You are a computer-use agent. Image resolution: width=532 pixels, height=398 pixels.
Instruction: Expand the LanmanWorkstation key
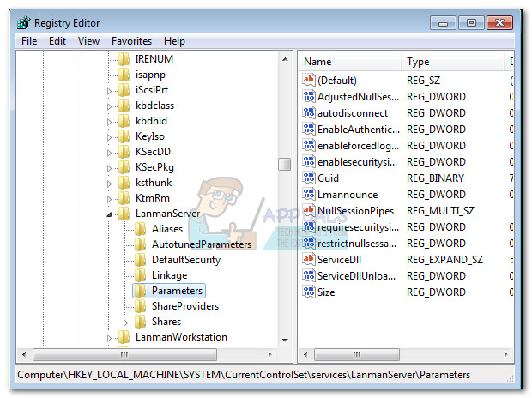109,338
